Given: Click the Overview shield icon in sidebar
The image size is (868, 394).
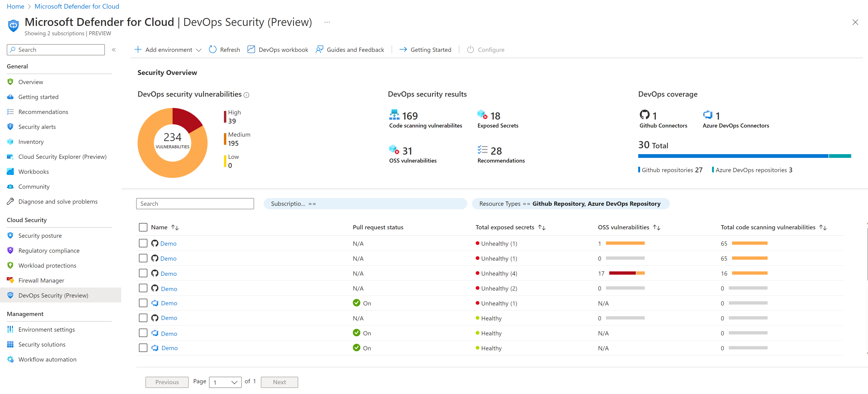Looking at the screenshot, I should 11,82.
